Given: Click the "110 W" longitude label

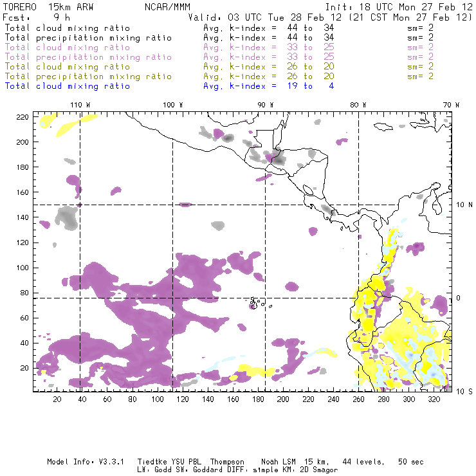Looking at the screenshot, I should tap(80, 105).
